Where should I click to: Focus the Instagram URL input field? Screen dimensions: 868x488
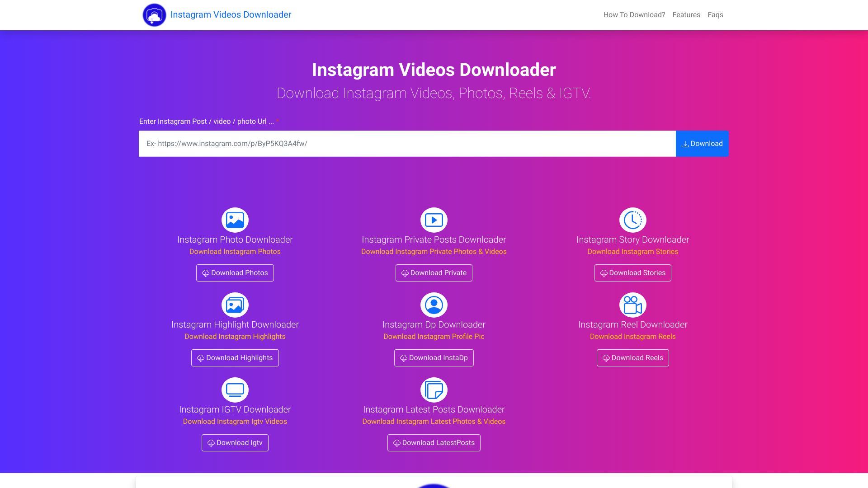(x=407, y=144)
